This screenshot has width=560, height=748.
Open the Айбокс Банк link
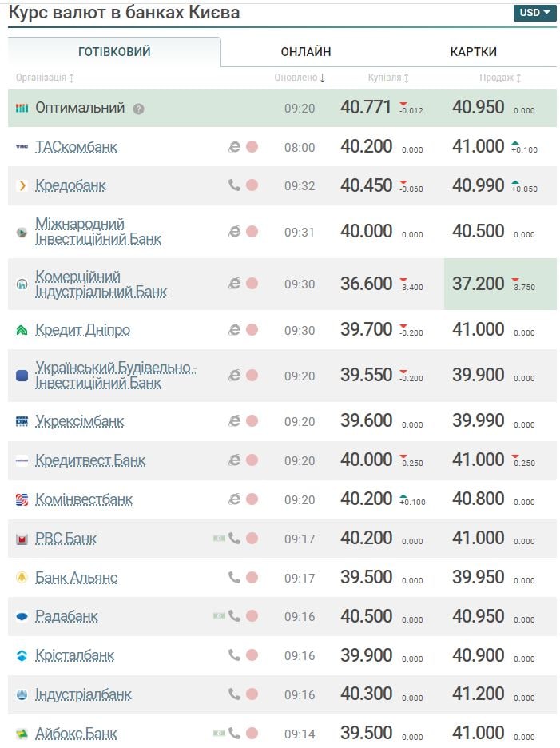click(76, 733)
